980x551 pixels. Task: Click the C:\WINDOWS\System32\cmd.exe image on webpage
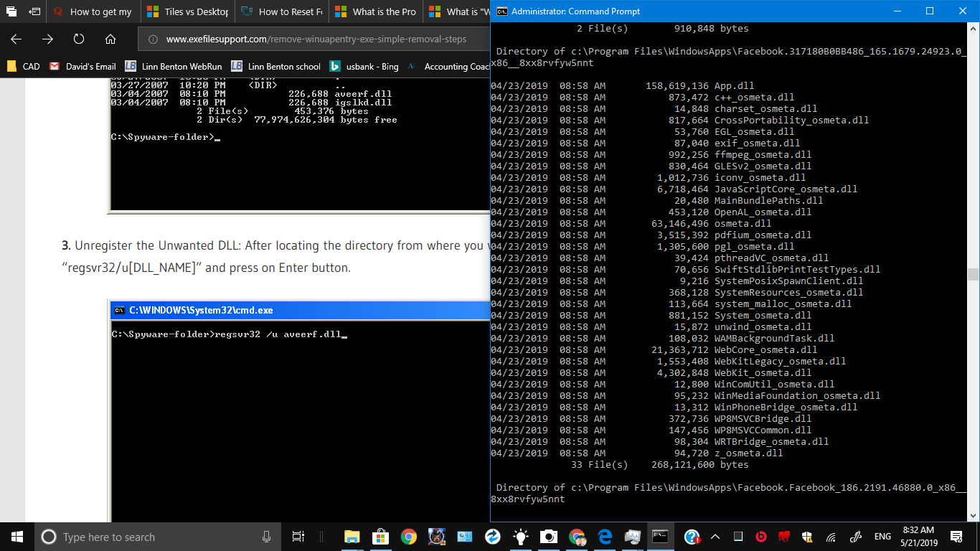(300, 412)
